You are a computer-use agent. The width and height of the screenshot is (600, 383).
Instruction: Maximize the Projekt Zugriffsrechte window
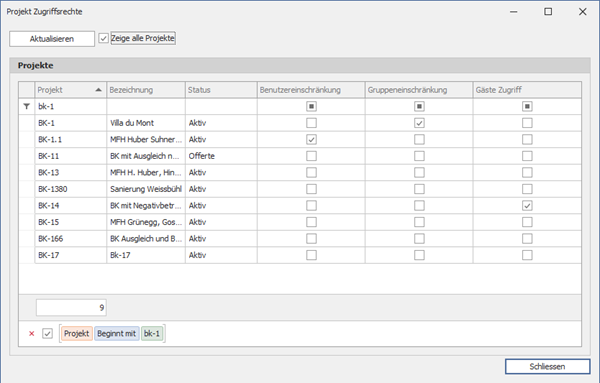pyautogui.click(x=548, y=12)
